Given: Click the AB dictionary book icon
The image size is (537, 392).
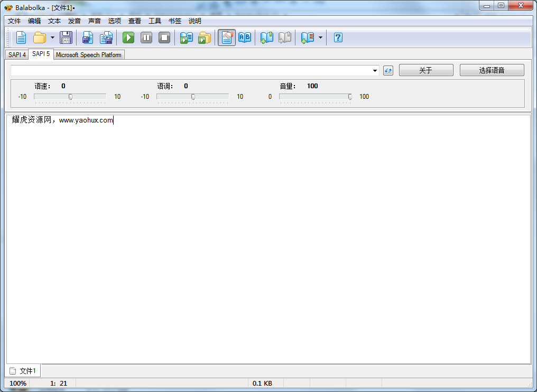Looking at the screenshot, I should pos(245,38).
